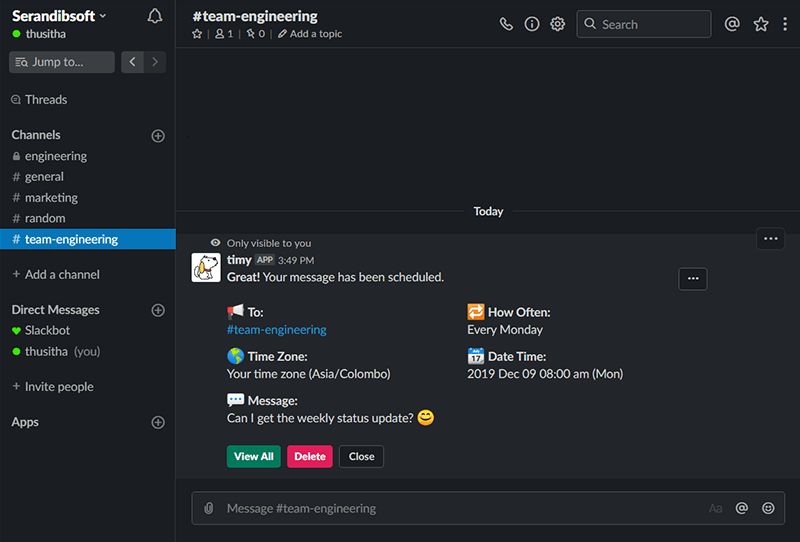Click thusitha status under workspace name
The height and width of the screenshot is (542, 800).
coord(39,34)
